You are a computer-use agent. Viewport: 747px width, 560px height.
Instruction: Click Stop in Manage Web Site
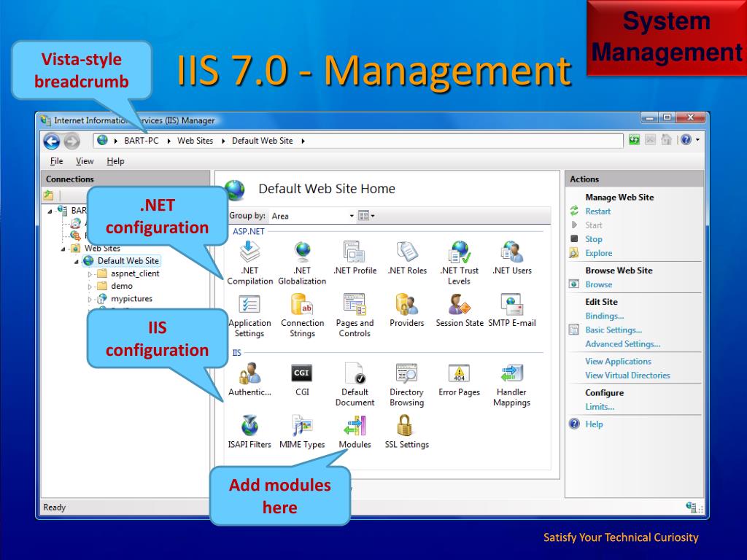tap(594, 239)
